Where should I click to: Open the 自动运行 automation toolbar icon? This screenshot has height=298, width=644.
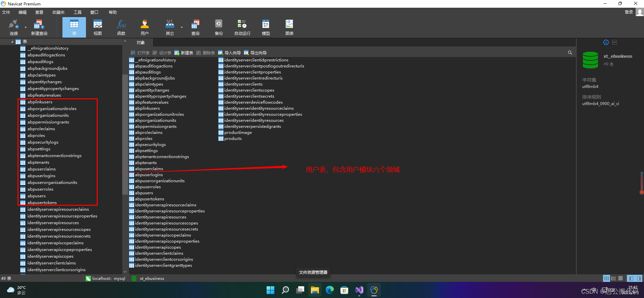tap(242, 27)
